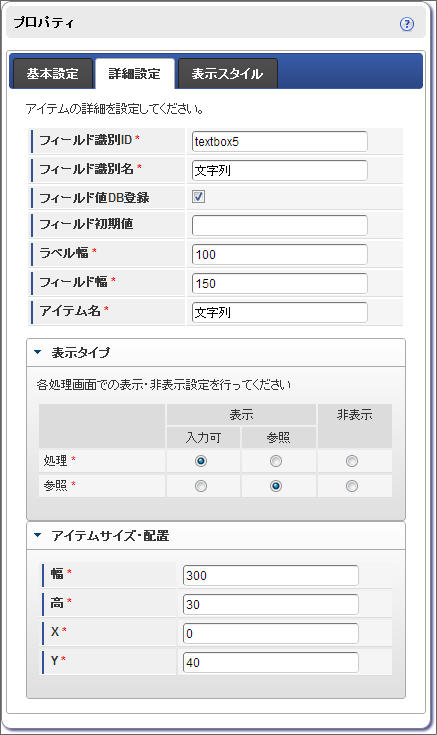The height and width of the screenshot is (735, 437).
Task: Switch to the 基本設定 tab
Action: point(53,74)
